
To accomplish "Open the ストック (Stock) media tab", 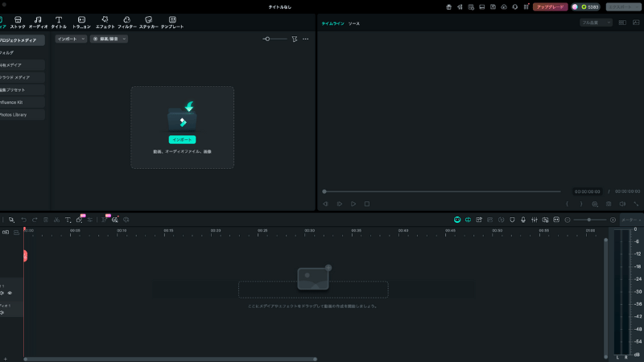I will tap(17, 22).
